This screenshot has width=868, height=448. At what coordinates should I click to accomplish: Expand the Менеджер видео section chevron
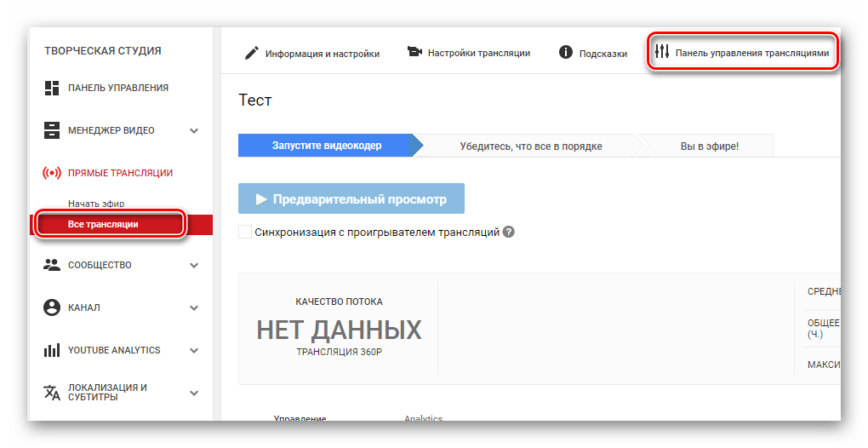click(x=194, y=131)
